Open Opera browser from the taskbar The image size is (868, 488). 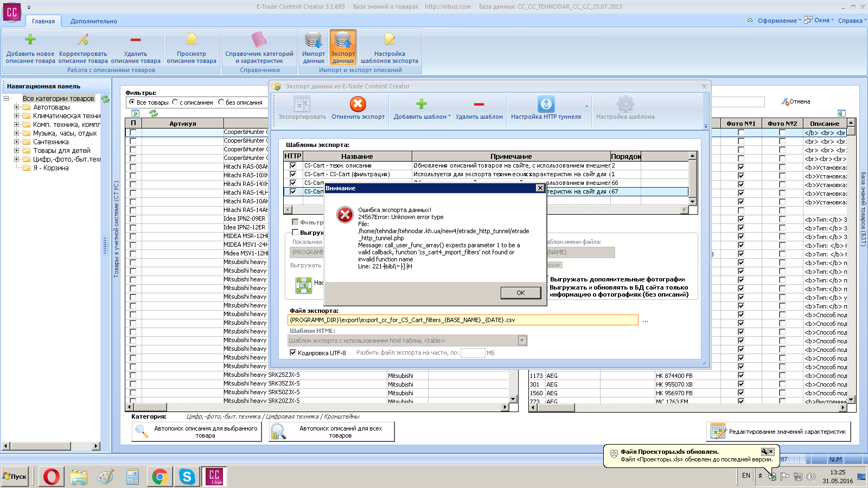52,477
